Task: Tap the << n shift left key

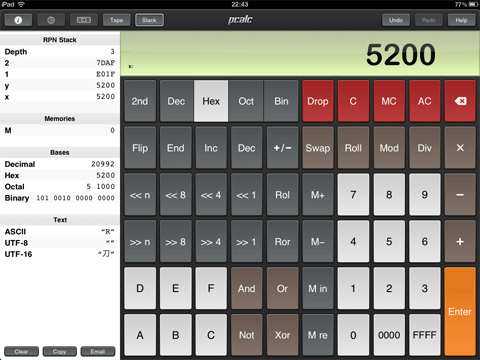Action: [140, 195]
